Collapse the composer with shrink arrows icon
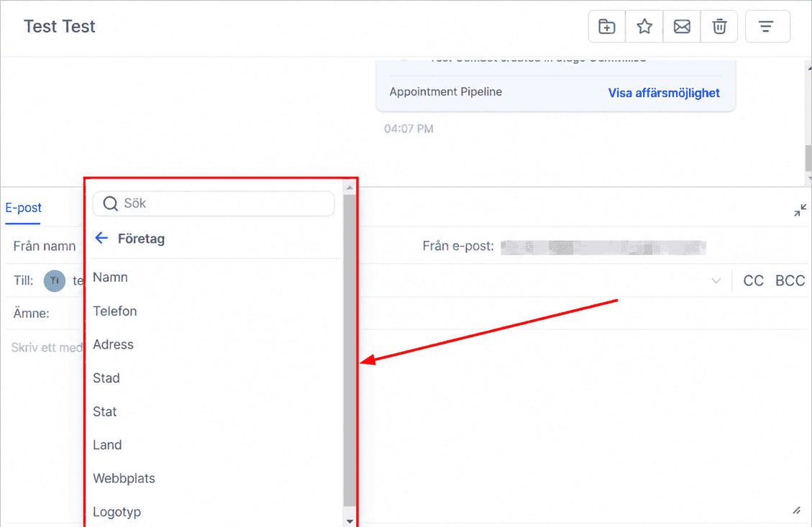This screenshot has height=527, width=812. coord(800,210)
